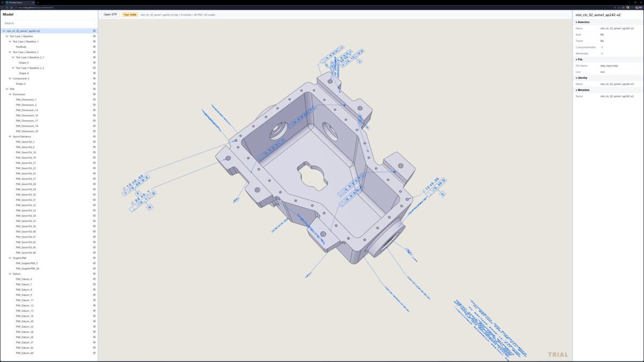Click the Trial badge in the toolbar
This screenshot has width=644, height=362.
[x=130, y=14]
